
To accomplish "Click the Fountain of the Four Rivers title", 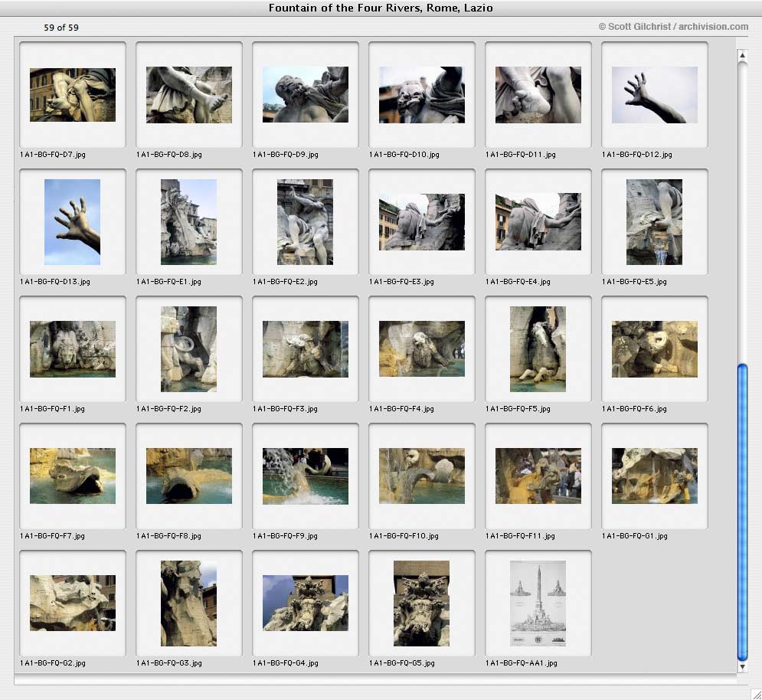I will click(381, 8).
